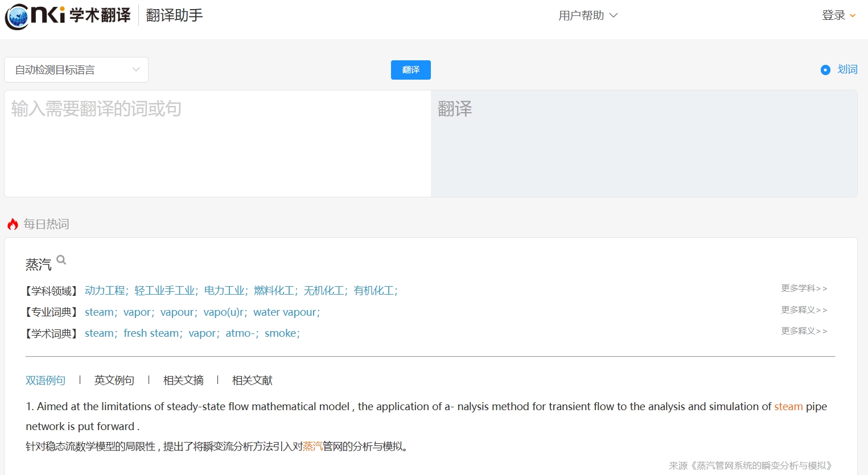Click steam in the 专业词典 row

[99, 312]
